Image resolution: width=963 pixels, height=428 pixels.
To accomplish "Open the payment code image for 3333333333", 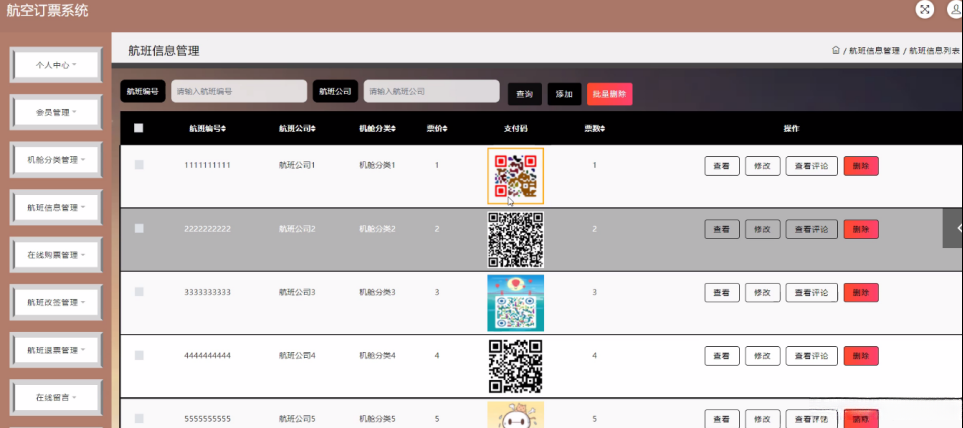I will [515, 303].
